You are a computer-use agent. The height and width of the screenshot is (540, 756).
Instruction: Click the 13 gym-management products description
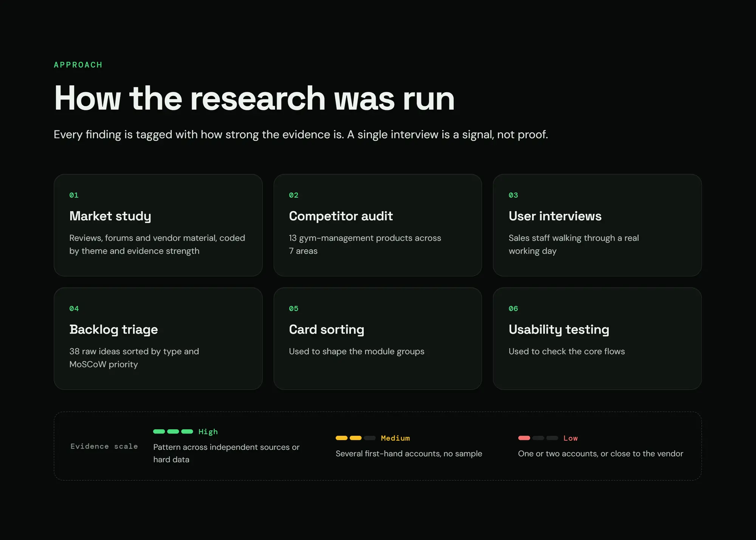[365, 244]
